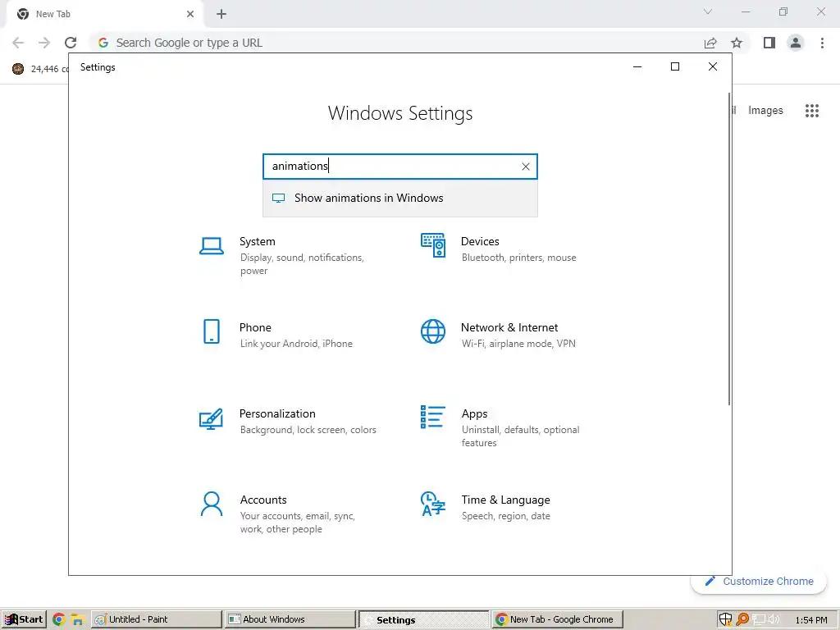This screenshot has width=840, height=630.
Task: Click the Chrome share page icon
Action: coord(710,43)
